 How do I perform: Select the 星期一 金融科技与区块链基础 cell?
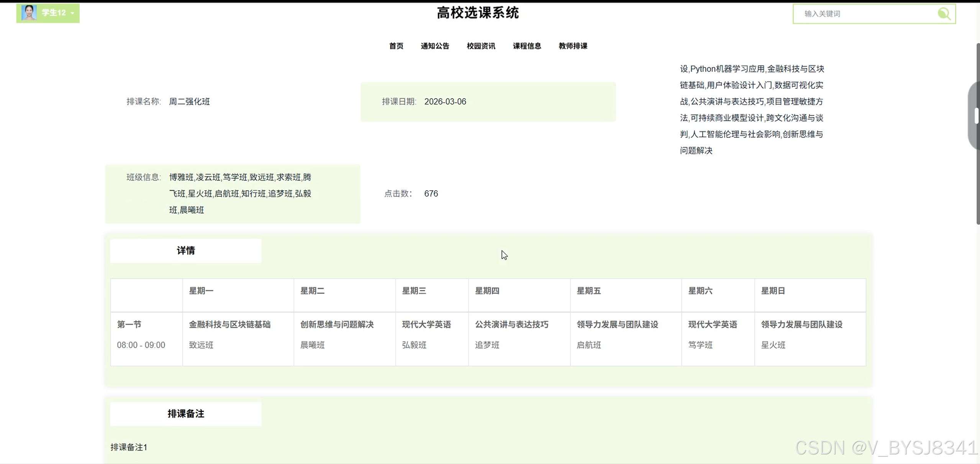238,339
